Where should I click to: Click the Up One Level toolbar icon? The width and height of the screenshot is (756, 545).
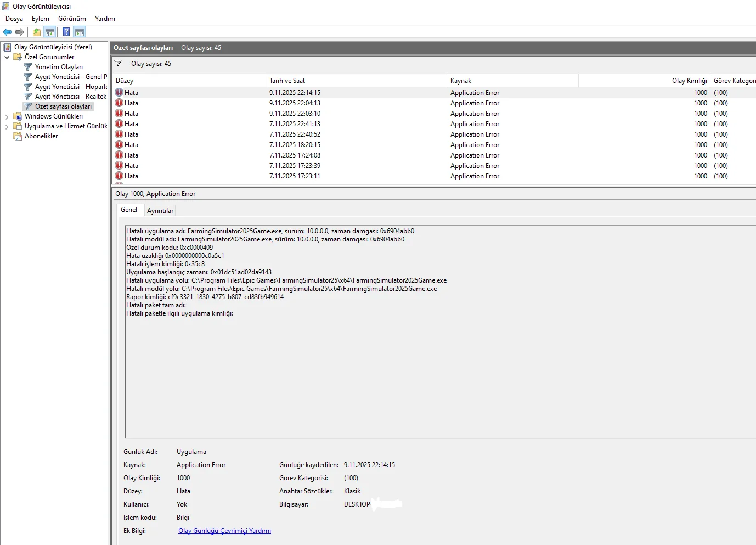coord(37,32)
